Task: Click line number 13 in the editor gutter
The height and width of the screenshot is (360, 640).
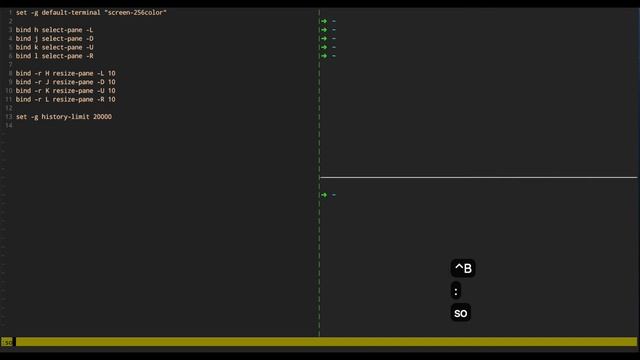Action: [x=9, y=117]
